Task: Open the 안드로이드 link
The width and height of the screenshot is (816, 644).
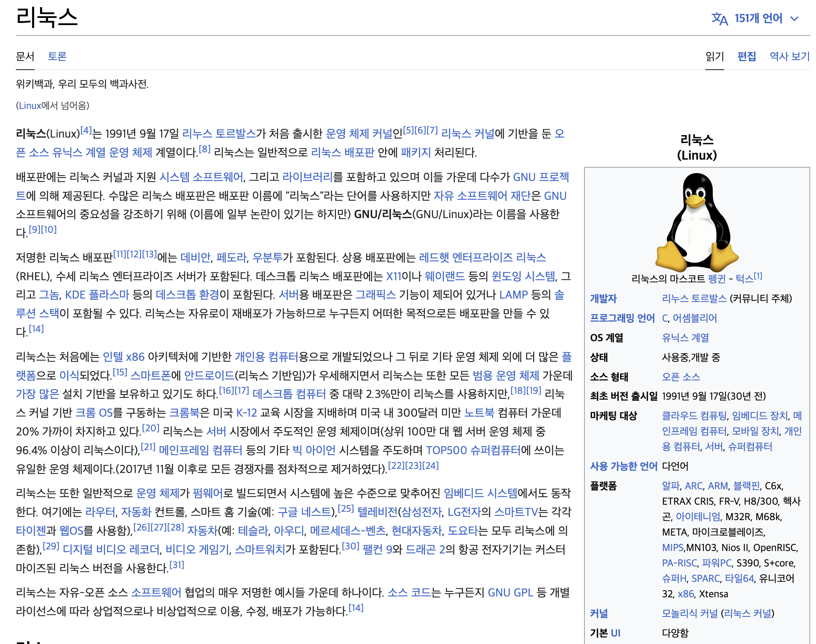Action: [x=209, y=375]
